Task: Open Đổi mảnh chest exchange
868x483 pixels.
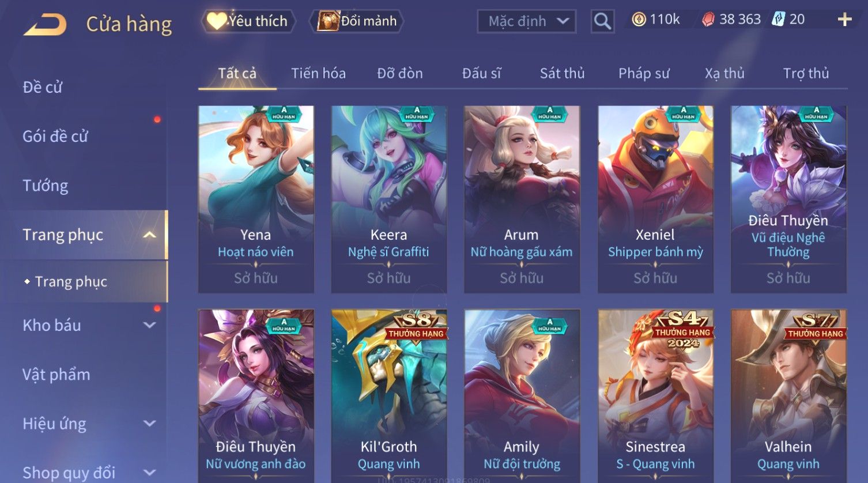Action: click(x=357, y=21)
